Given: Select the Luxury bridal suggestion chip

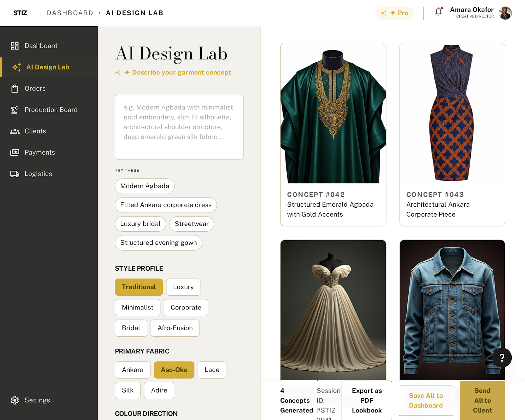Looking at the screenshot, I should 140,224.
